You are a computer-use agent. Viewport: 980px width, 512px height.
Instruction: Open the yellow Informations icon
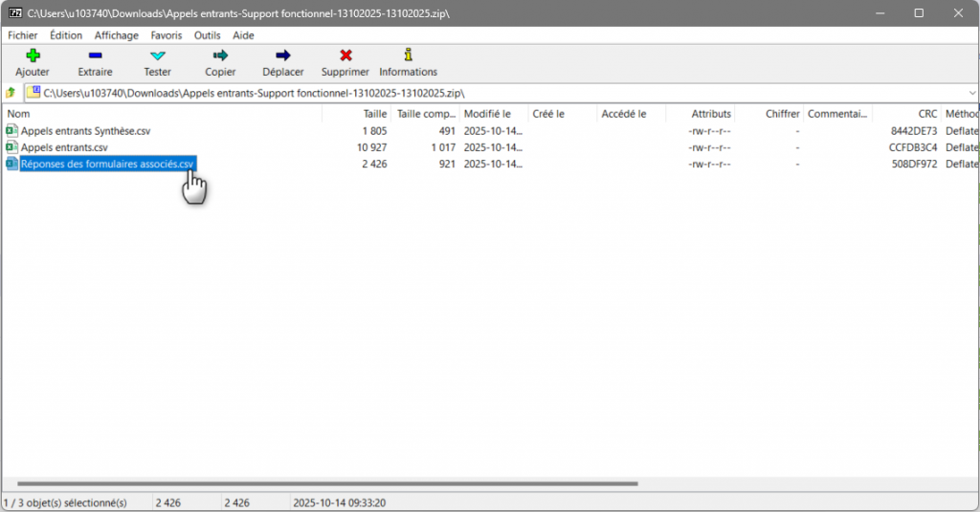[x=408, y=56]
